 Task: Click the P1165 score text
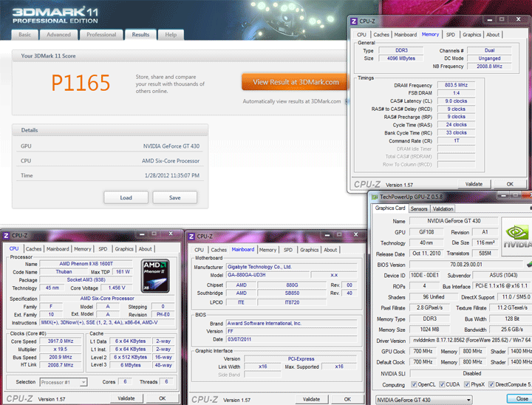(x=81, y=83)
